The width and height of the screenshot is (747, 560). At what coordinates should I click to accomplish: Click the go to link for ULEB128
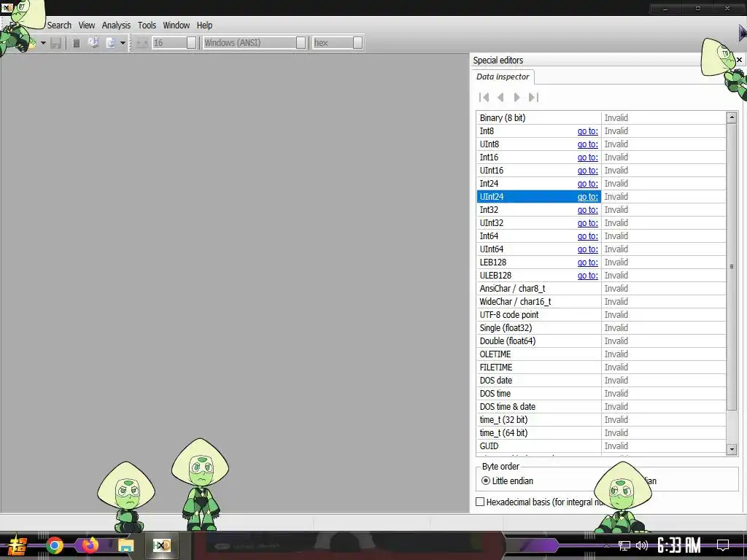(x=587, y=276)
